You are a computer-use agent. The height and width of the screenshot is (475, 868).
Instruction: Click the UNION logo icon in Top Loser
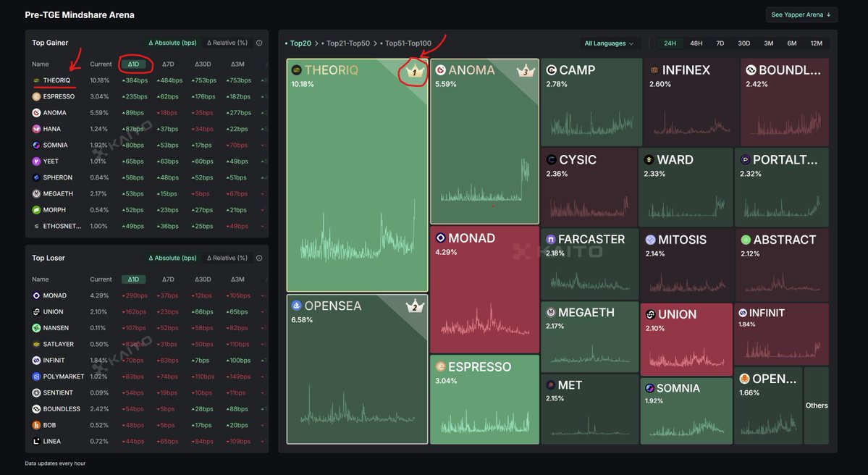36,311
